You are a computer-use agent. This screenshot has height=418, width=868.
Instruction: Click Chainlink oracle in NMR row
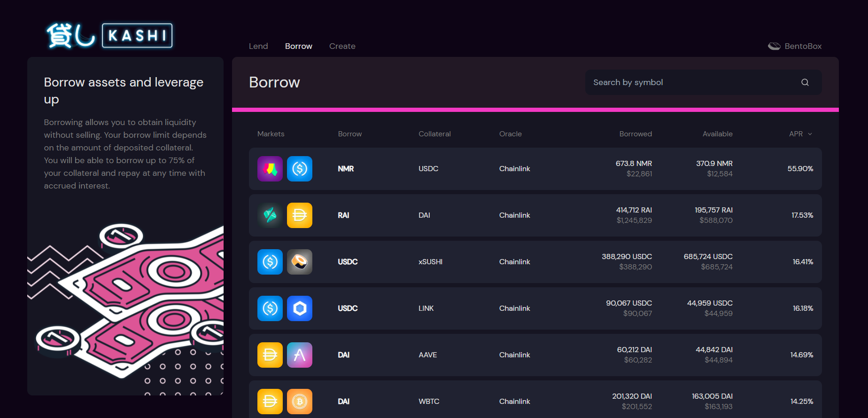click(514, 169)
